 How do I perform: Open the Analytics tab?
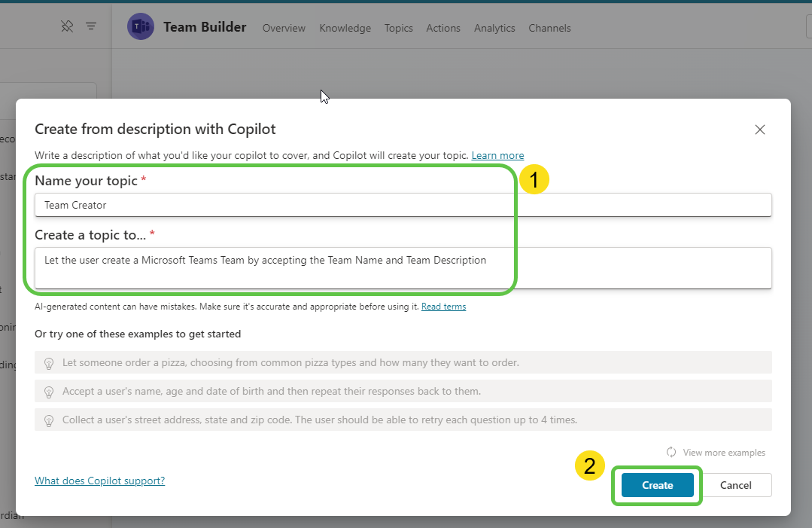pyautogui.click(x=494, y=28)
